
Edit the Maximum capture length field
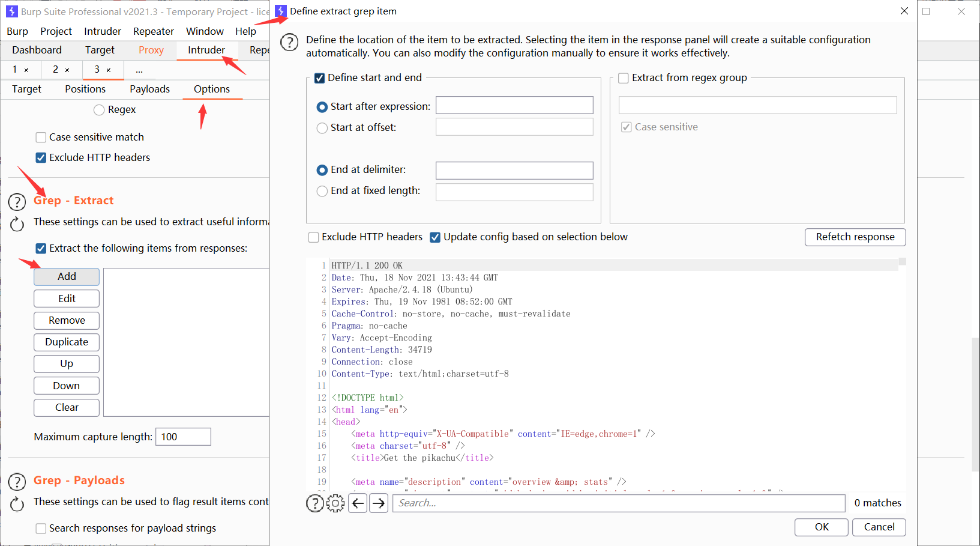[183, 437]
